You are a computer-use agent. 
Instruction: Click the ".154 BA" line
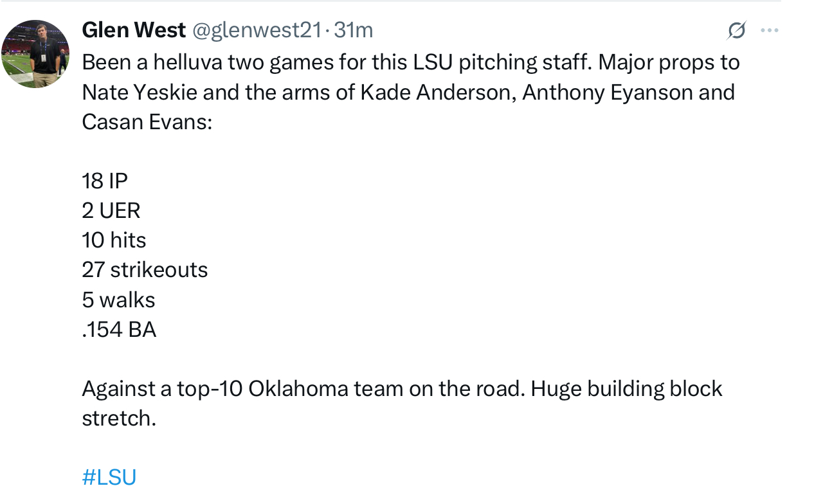(119, 329)
